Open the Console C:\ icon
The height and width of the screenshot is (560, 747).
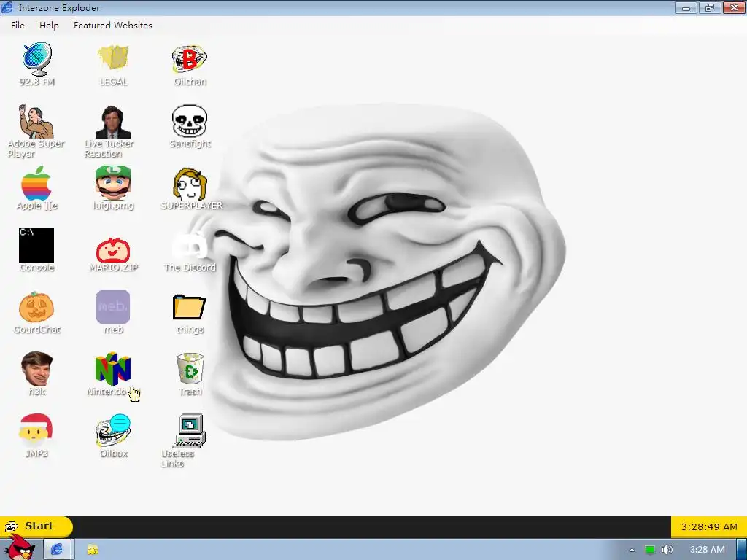36,245
